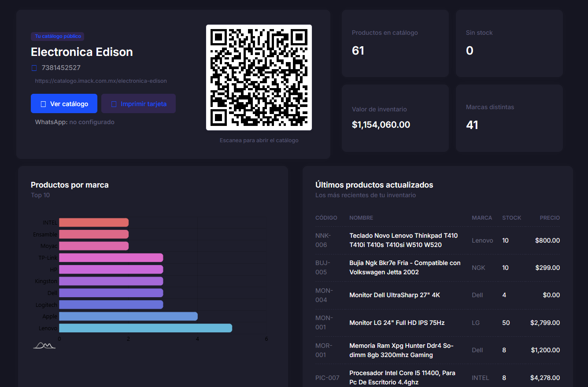Click the "Escanea para abrir el catálogo" caption
Screen dimensions: 588x387
click(x=259, y=140)
